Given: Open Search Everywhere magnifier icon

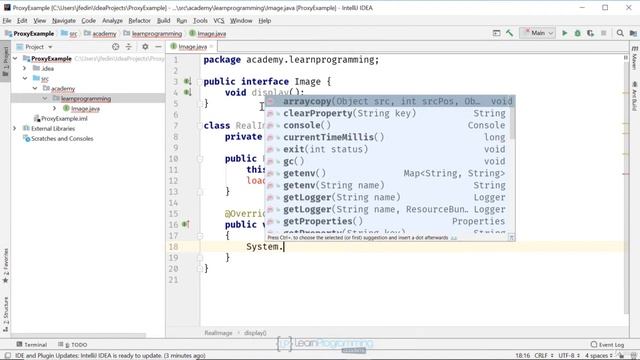Looking at the screenshot, I should (620, 33).
